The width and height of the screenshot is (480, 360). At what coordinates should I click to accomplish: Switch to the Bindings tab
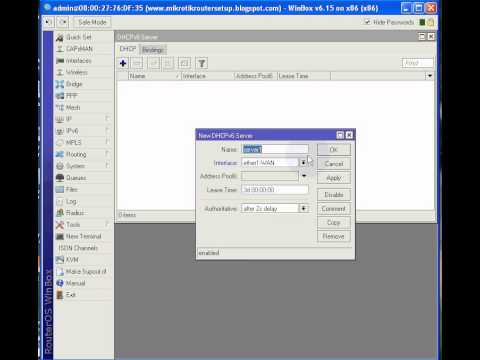[153, 50]
